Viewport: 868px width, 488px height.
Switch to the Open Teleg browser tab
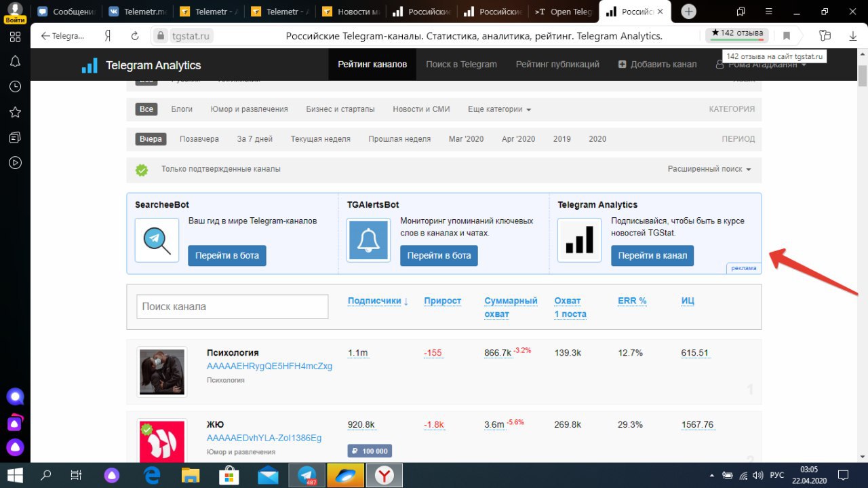[x=564, y=12]
